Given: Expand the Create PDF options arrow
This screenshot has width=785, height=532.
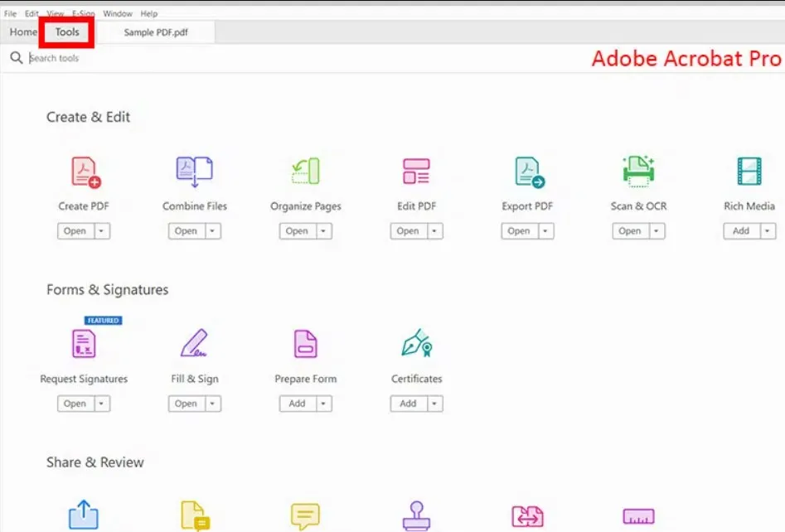Looking at the screenshot, I should [102, 231].
